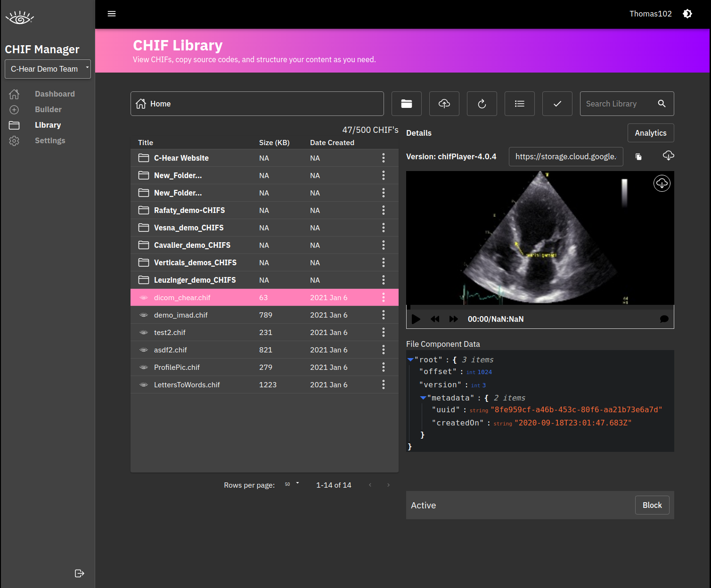Select ProfilePic.chif file

(264, 367)
